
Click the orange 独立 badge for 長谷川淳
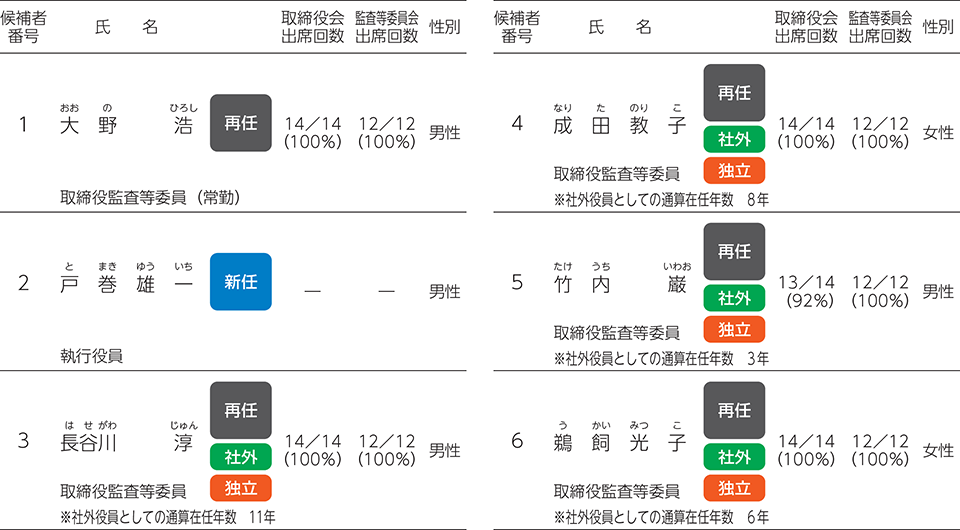(x=241, y=488)
